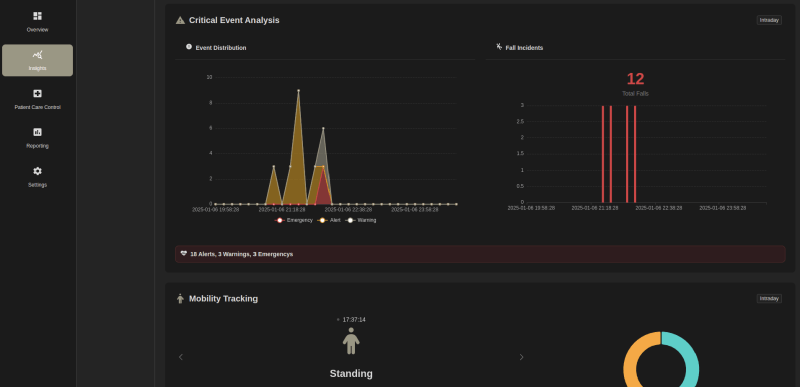Click the 17:37:14 timestamp
The image size is (800, 387).
(354, 320)
